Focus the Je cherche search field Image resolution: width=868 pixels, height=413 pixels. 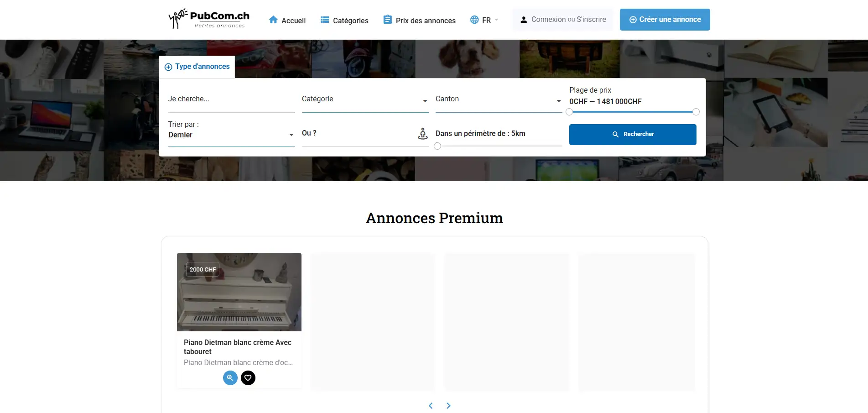[231, 99]
